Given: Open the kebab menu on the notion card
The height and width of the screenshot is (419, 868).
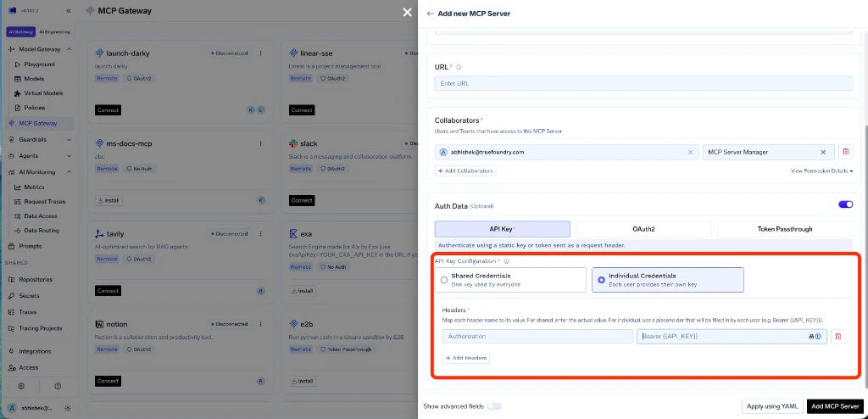Looking at the screenshot, I should tap(261, 324).
